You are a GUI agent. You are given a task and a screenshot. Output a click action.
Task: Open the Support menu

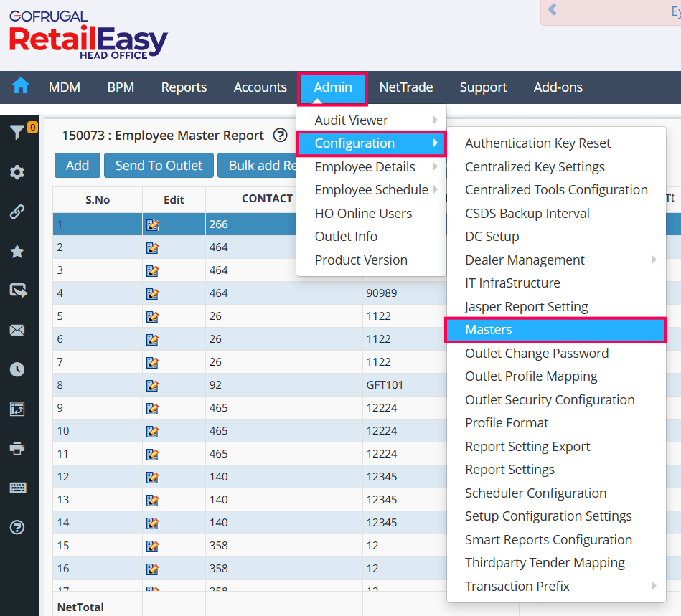coord(484,87)
